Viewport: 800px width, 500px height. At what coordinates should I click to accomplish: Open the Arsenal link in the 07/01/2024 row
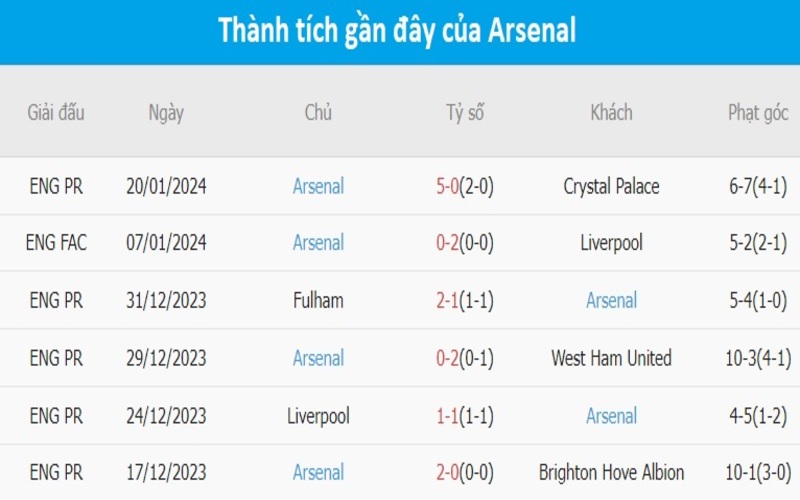(x=318, y=243)
